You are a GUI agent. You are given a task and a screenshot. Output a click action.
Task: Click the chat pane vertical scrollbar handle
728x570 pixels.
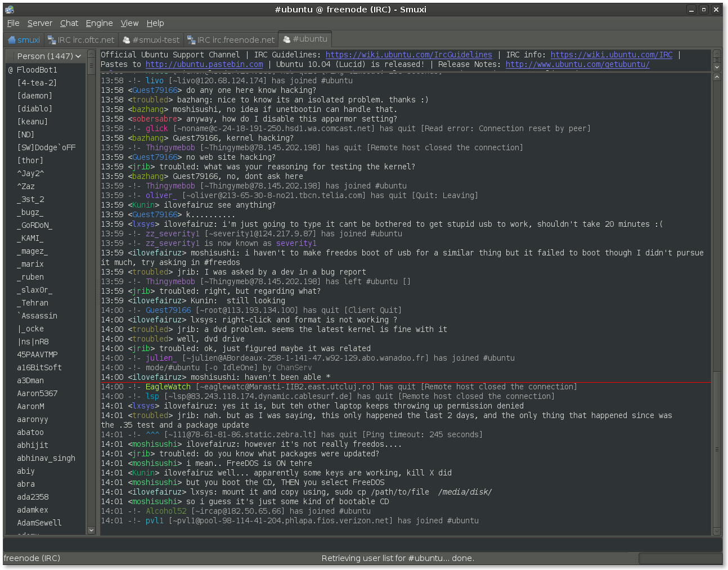pos(717,449)
